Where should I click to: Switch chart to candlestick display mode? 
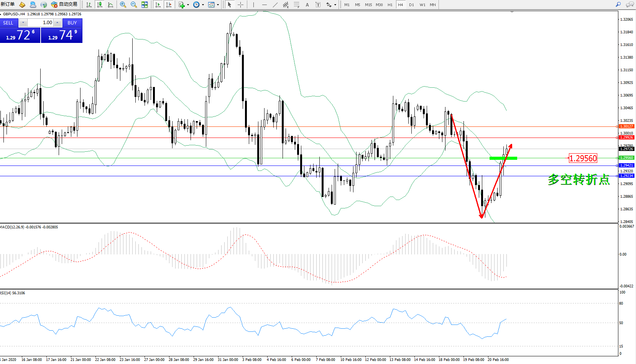click(x=100, y=5)
